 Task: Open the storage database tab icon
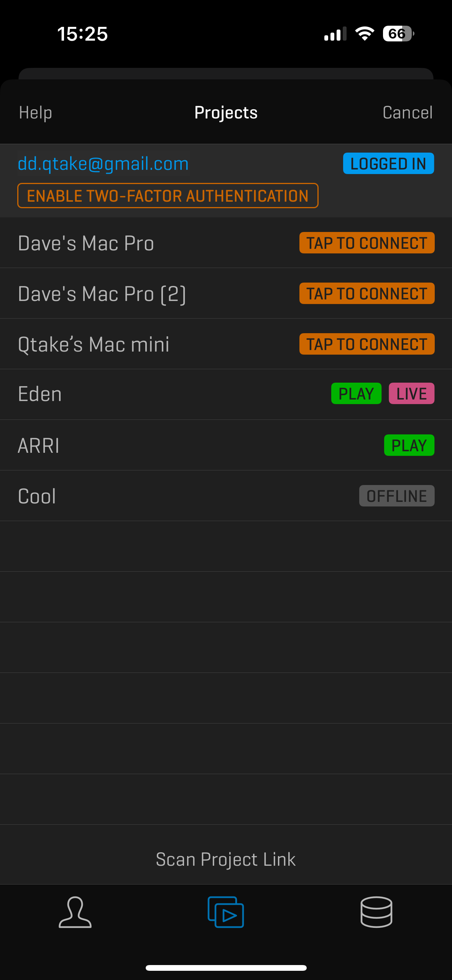376,912
